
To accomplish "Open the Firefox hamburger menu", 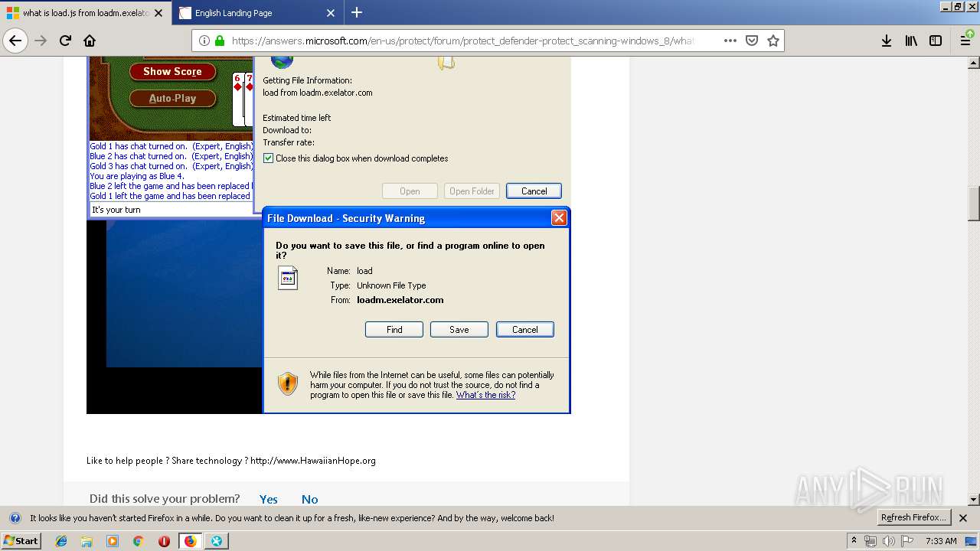I will [x=966, y=41].
